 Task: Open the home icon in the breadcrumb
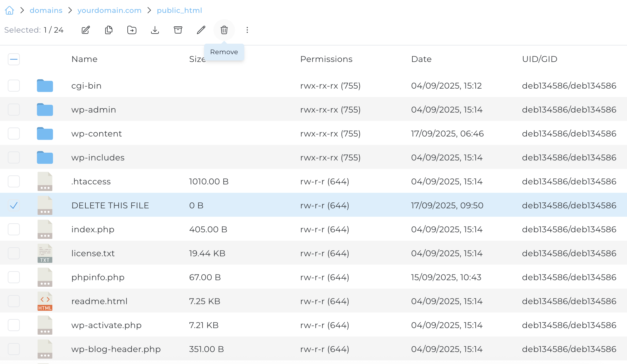tap(9, 10)
